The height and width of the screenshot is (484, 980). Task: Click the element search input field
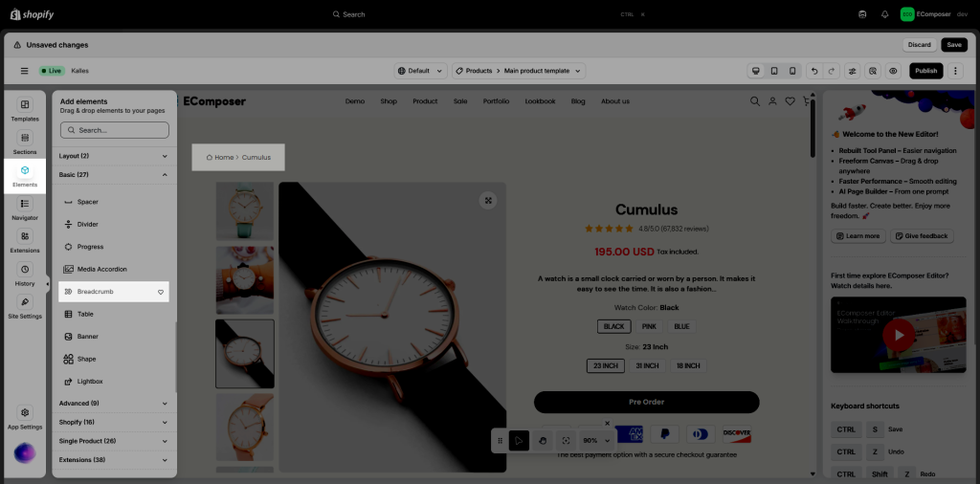(x=114, y=130)
